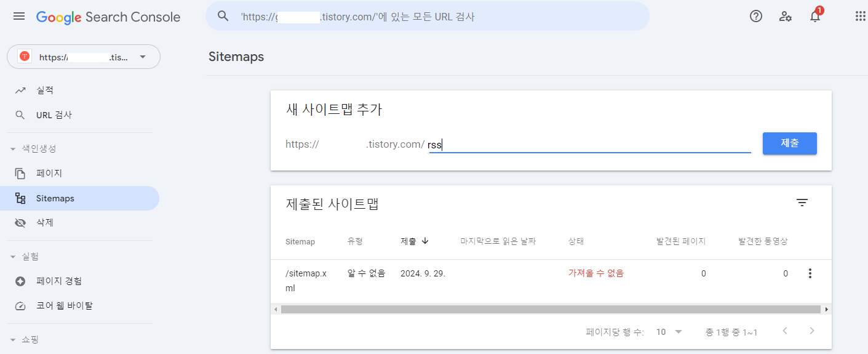Click the 유형 column header
The width and height of the screenshot is (868, 354).
355,241
